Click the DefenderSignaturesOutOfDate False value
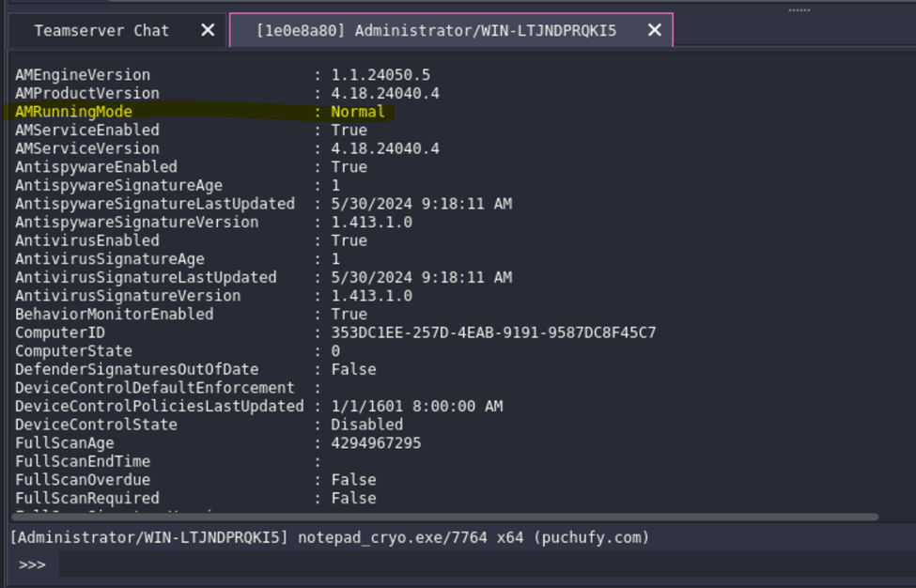Image resolution: width=916 pixels, height=588 pixels. tap(353, 369)
